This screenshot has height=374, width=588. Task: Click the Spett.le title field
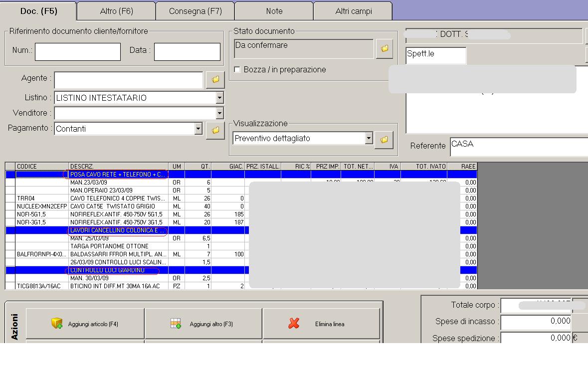[436, 55]
